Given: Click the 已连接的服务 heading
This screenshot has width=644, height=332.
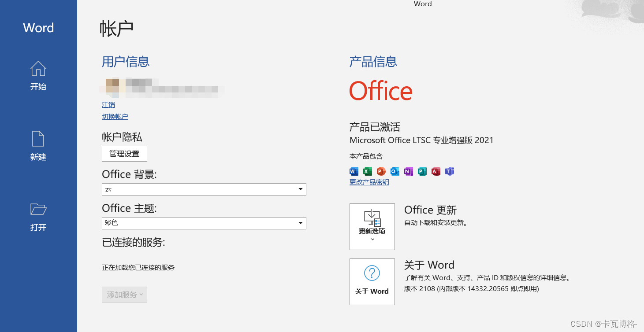Looking at the screenshot, I should (134, 242).
